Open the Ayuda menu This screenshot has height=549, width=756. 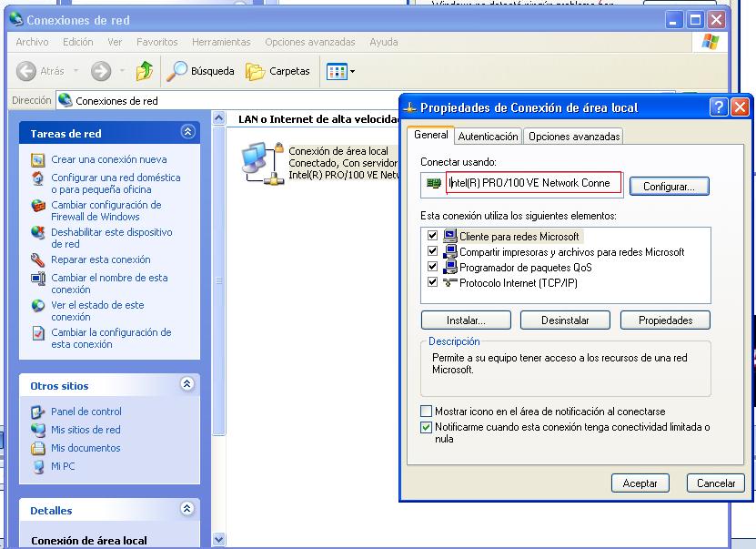click(x=384, y=42)
